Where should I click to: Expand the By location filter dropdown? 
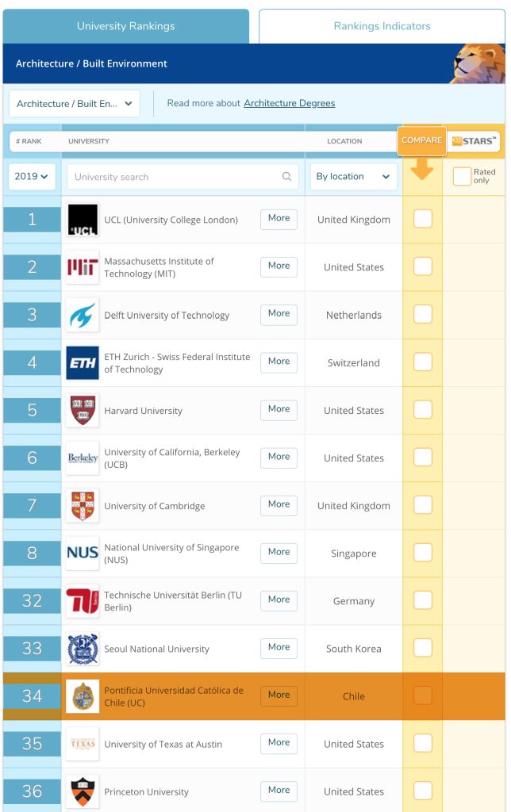(x=353, y=177)
